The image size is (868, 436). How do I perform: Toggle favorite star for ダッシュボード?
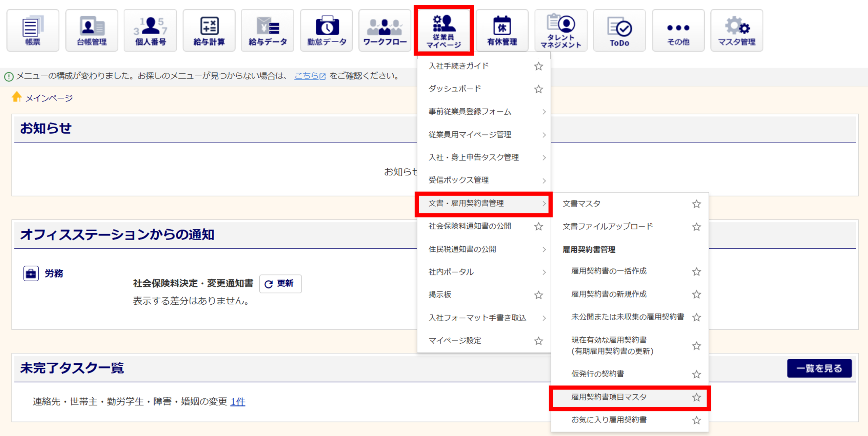pos(538,89)
